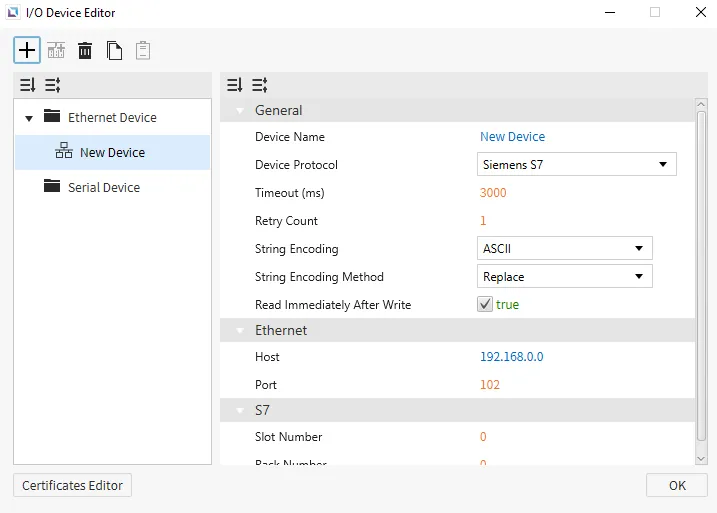Screen dimensions: 717x513
Task: Click the Retry Count label
Action: click(286, 220)
